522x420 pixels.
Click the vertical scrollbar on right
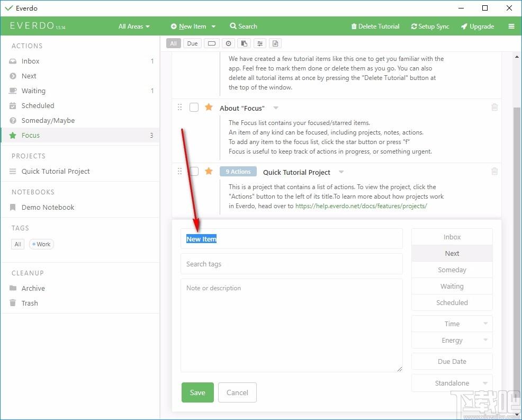coord(517,233)
